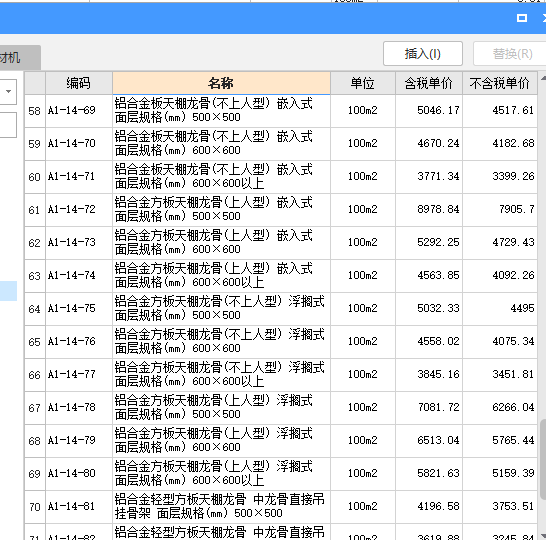This screenshot has height=540, width=546.
Task: Click name cell of row 60 600×600以上
Action: 221,177
